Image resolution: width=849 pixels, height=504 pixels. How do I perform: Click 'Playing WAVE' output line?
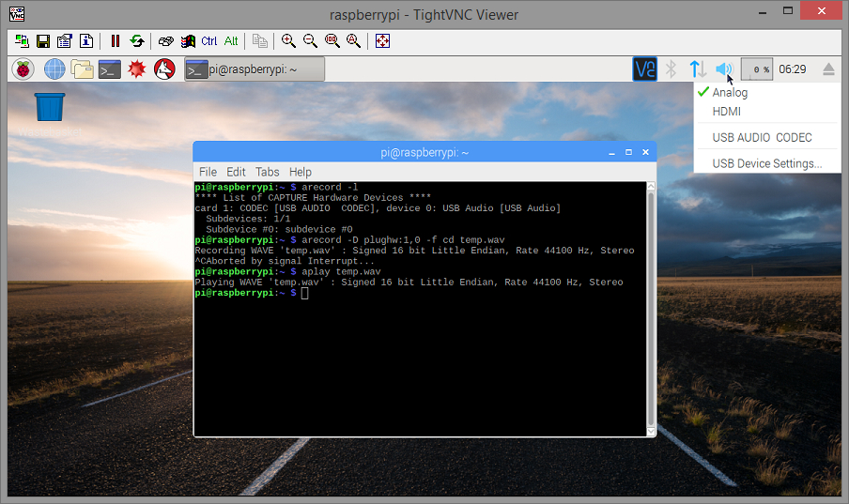[409, 283]
